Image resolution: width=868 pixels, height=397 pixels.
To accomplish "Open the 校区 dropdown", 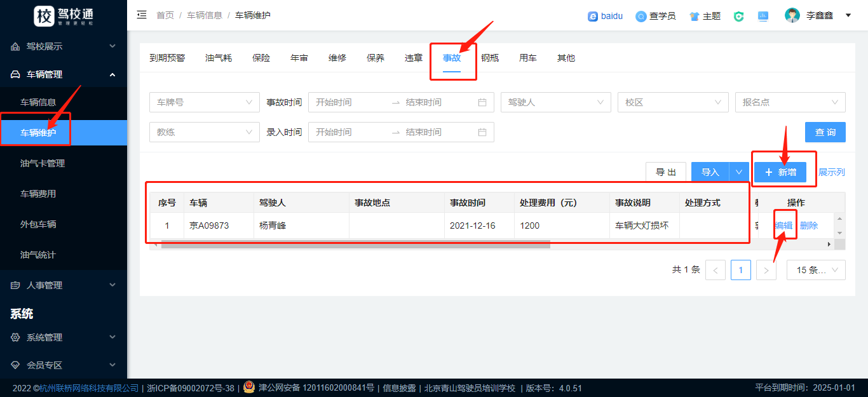I will (x=673, y=102).
